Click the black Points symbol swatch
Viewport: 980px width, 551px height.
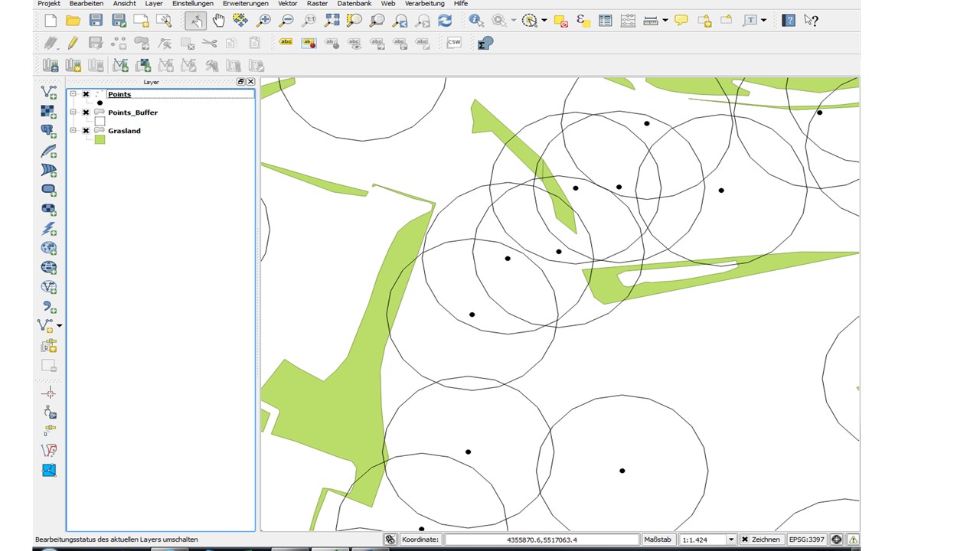100,103
